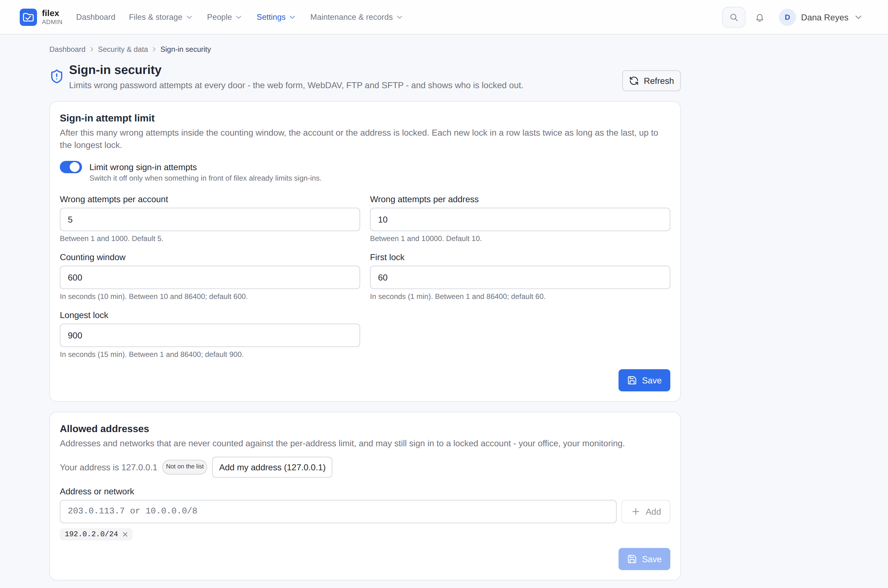Viewport: 888px width, 588px height.
Task: Focus Wrong attempts per account field
Action: [210, 220]
